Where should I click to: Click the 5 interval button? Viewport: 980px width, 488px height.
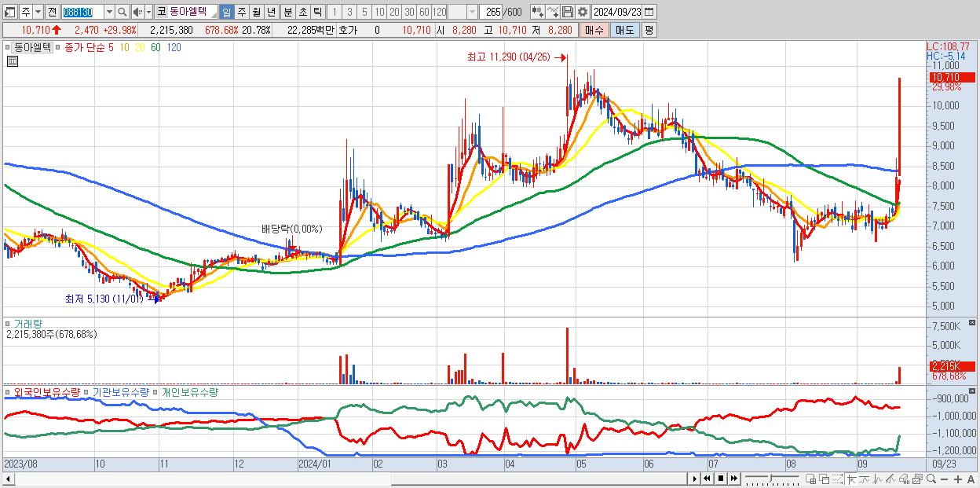tap(364, 12)
